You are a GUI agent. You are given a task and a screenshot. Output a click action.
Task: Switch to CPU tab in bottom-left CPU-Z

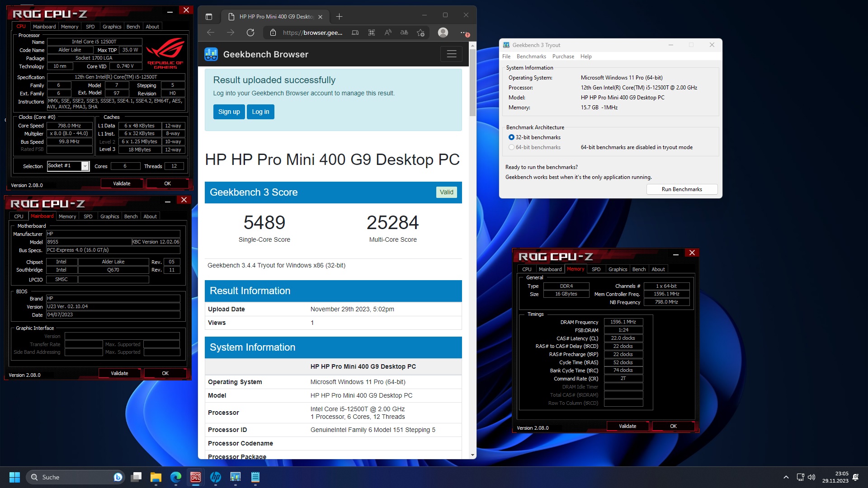(19, 216)
